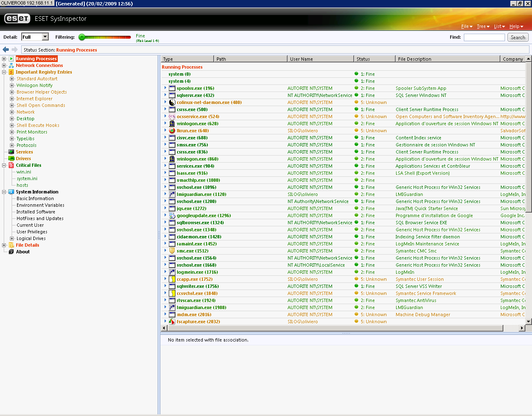Click the back navigation arrow icon

(6, 50)
